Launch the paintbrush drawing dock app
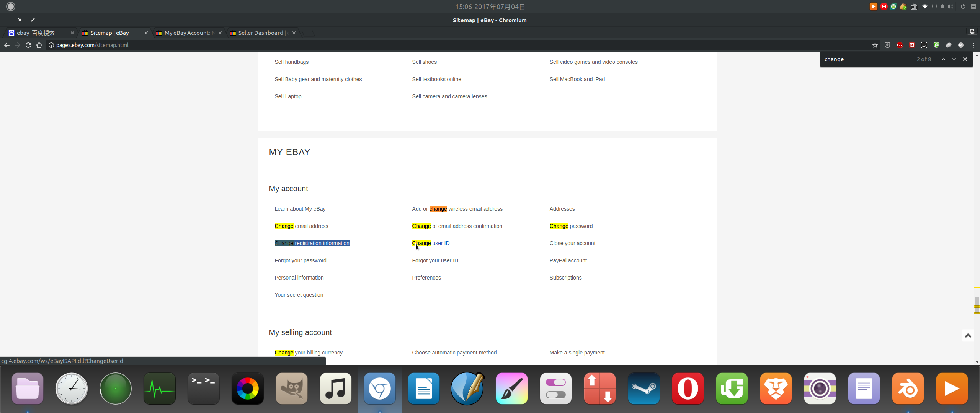980x413 pixels. (x=512, y=389)
